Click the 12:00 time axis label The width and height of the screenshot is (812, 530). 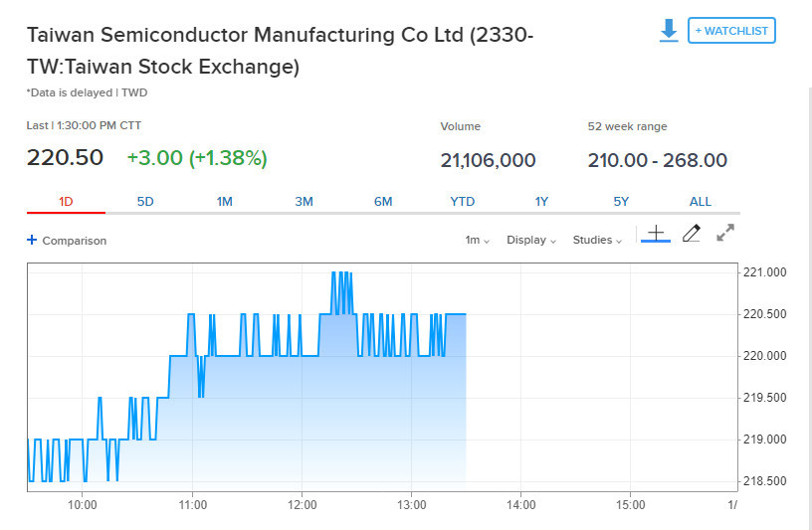click(302, 504)
